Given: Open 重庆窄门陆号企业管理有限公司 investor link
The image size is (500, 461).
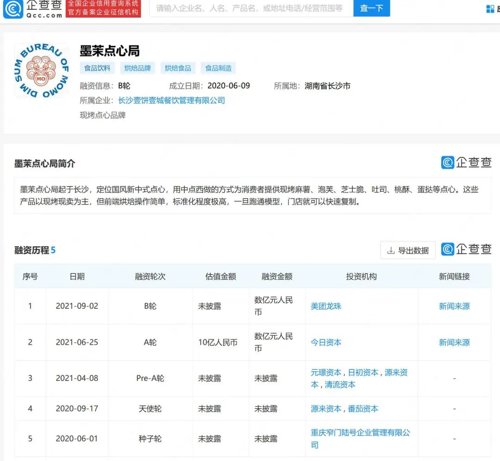Looking at the screenshot, I should point(360,439).
